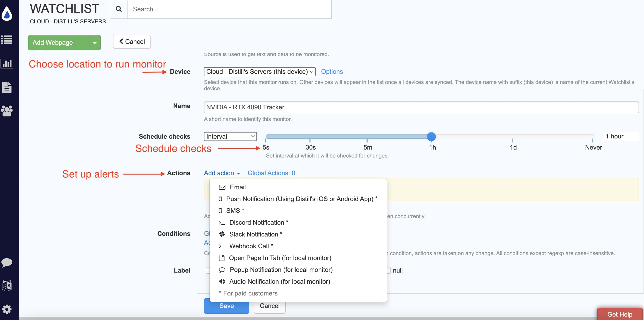Open settings with the gear icon
The image size is (644, 320).
[7, 309]
